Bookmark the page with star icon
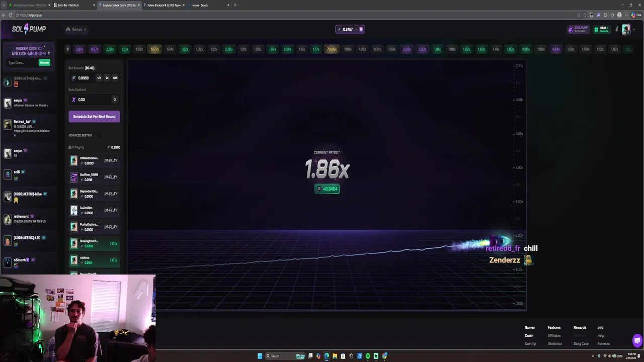The width and height of the screenshot is (644, 362). coord(585,15)
